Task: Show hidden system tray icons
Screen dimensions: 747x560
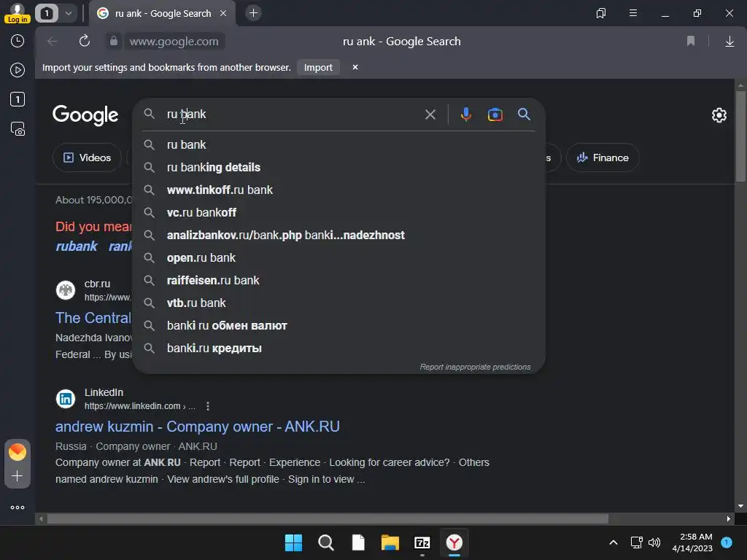Action: click(x=614, y=542)
